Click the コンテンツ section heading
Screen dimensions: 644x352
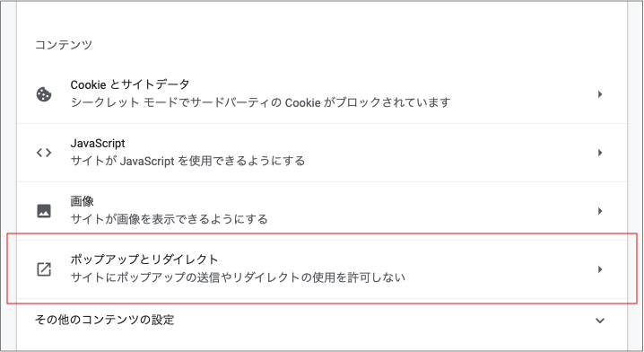pyautogui.click(x=64, y=44)
